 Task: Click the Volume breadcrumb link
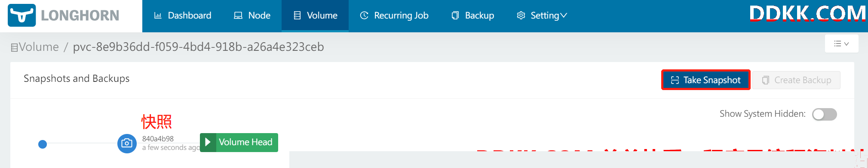point(39,47)
